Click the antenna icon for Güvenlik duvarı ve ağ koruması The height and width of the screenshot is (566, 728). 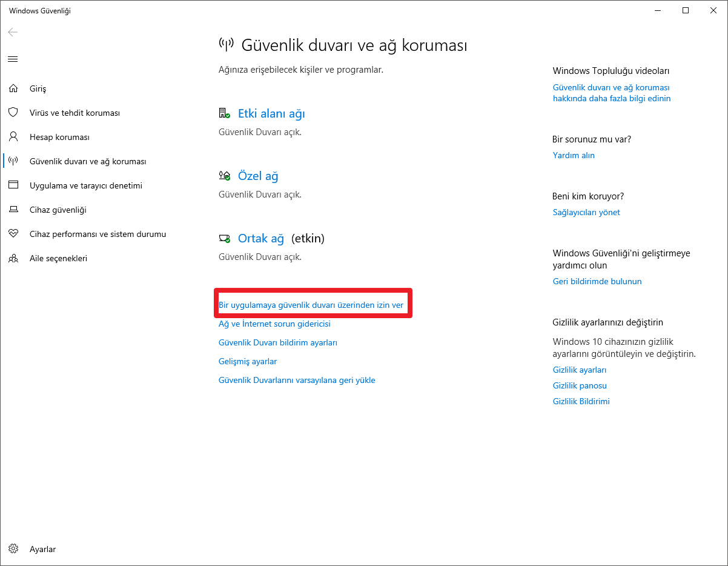tap(13, 161)
